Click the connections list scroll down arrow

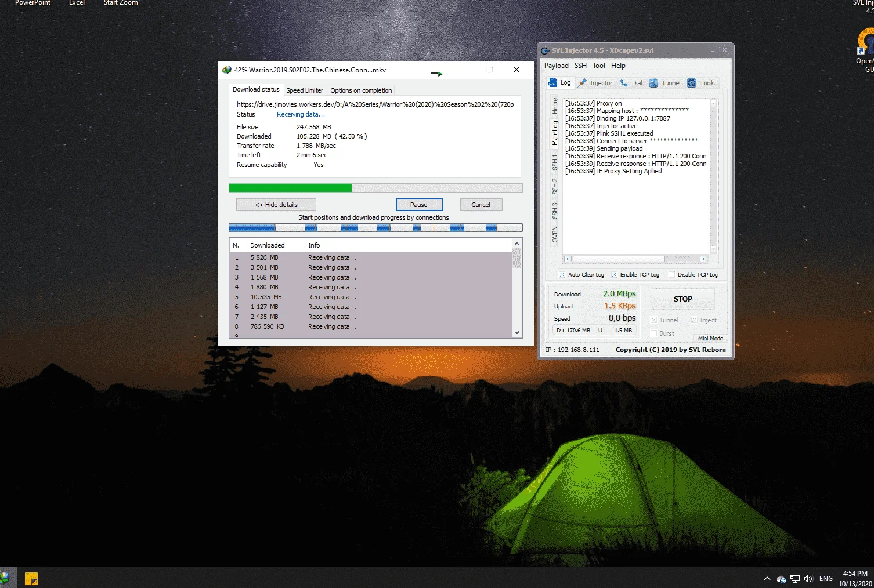click(517, 333)
